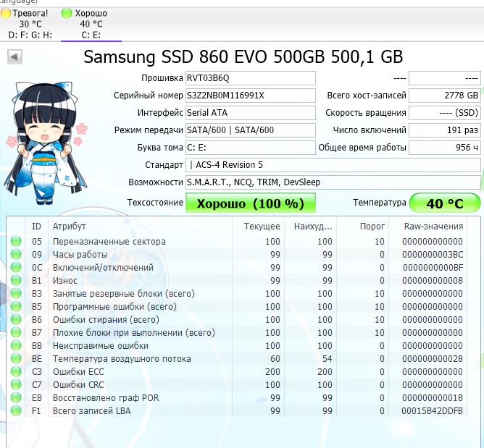This screenshot has height=448, width=484.
Task: Click raw value 000000000018
Action: tap(433, 398)
